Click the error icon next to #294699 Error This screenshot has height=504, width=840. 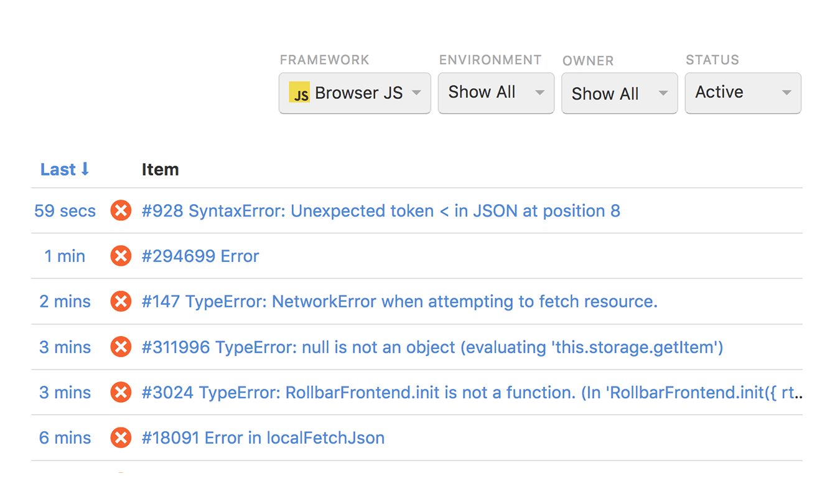(x=121, y=256)
